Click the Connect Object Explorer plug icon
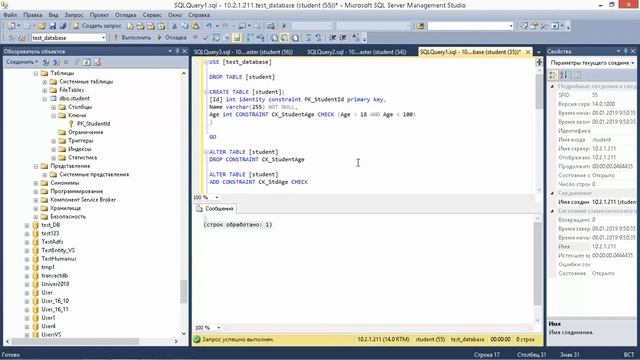This screenshot has width=640, height=360. point(46,62)
